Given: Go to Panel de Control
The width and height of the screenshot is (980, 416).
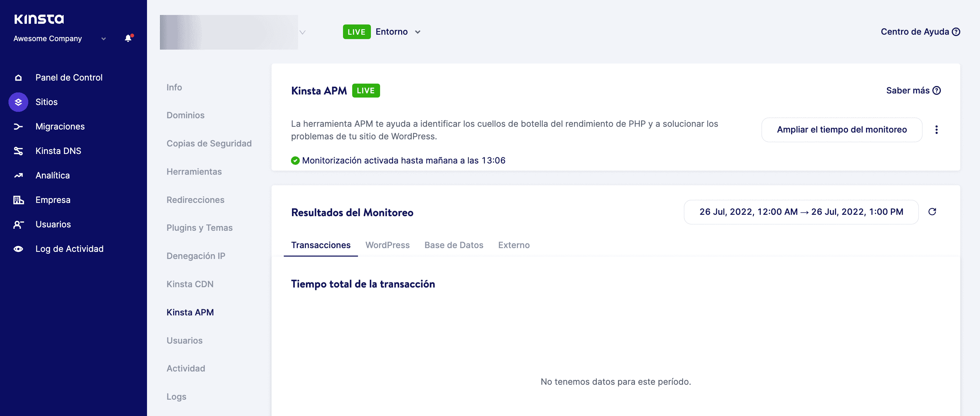Looking at the screenshot, I should click(x=69, y=77).
